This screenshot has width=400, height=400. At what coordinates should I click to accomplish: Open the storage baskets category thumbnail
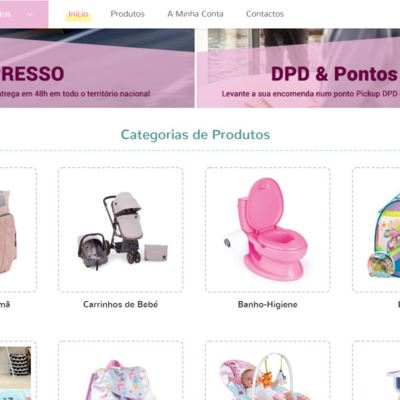(18, 371)
